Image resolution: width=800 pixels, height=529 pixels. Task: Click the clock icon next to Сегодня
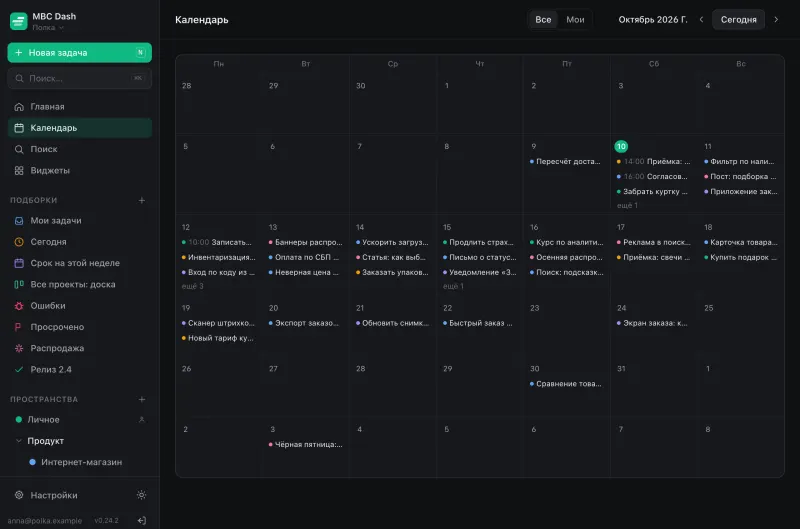[x=19, y=242]
